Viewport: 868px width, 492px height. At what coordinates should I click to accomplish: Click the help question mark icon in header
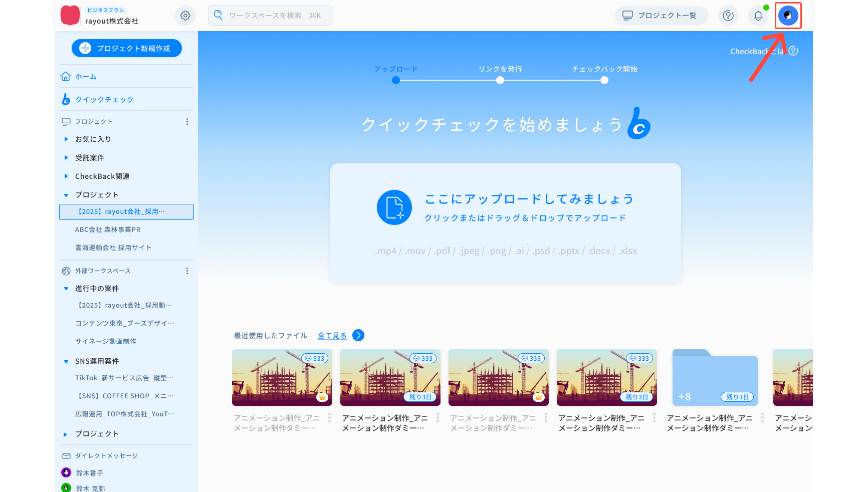728,16
